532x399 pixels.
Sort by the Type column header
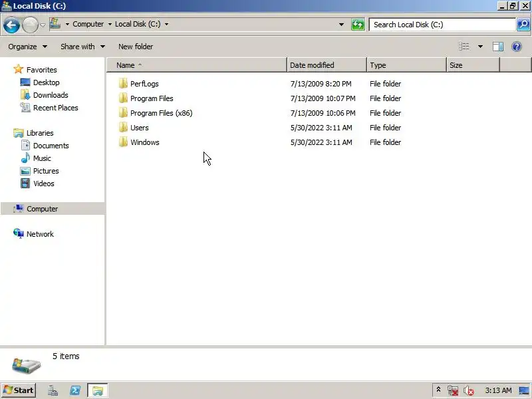point(406,65)
